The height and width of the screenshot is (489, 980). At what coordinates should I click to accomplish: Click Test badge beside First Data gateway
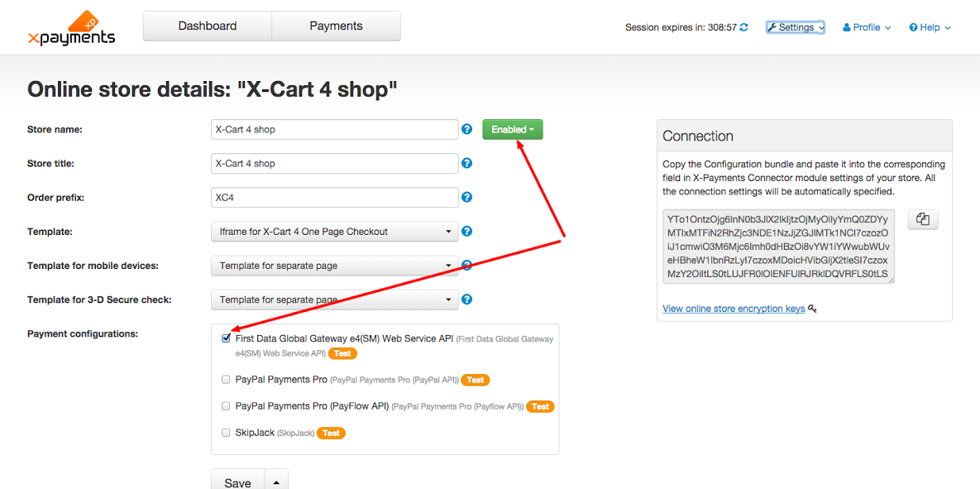(342, 353)
